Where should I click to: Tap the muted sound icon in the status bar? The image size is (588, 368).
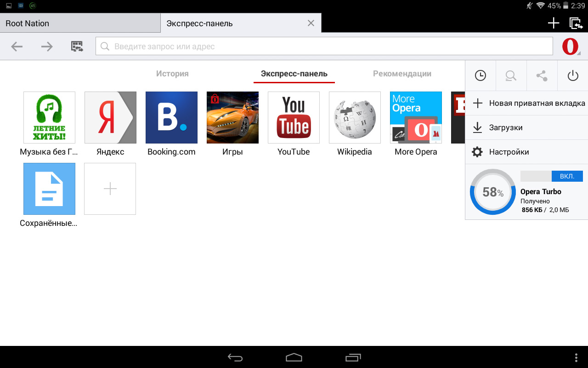click(530, 6)
